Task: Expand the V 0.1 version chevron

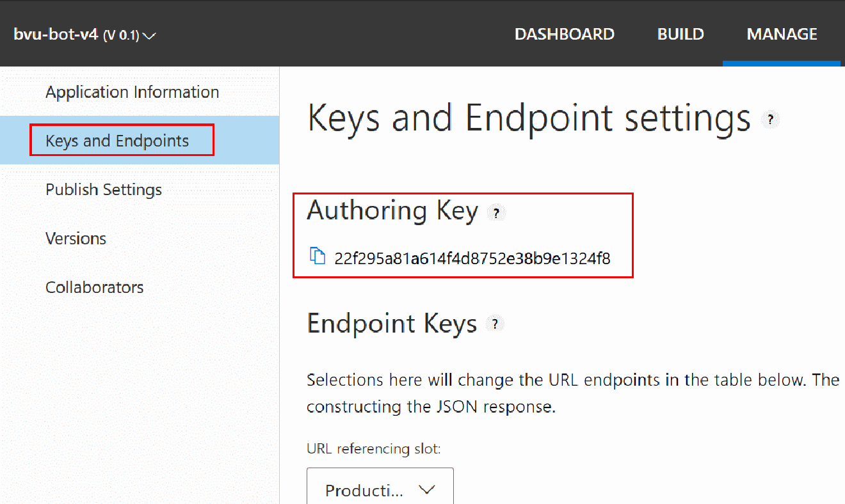Action: (149, 36)
